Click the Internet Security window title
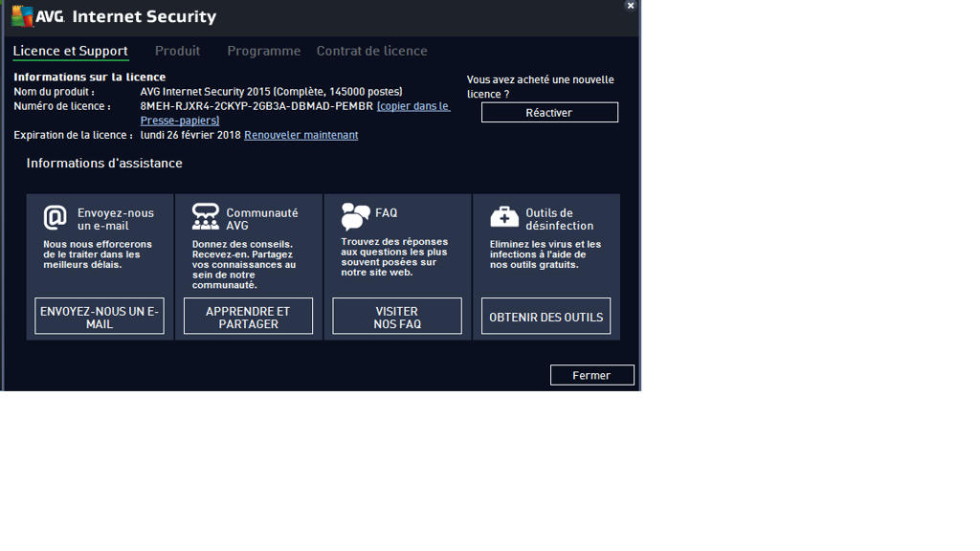The width and height of the screenshot is (980, 551). [145, 16]
